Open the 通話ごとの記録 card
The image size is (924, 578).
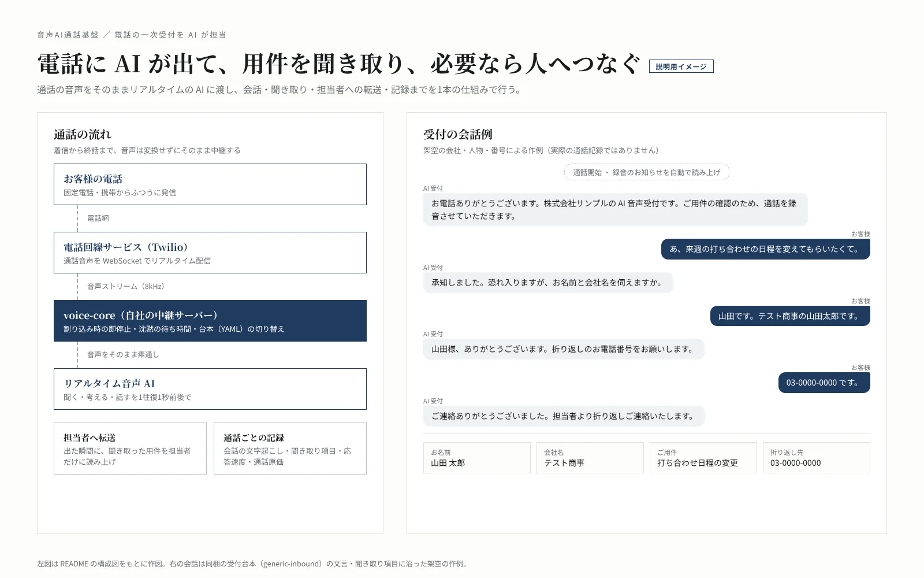coord(290,449)
